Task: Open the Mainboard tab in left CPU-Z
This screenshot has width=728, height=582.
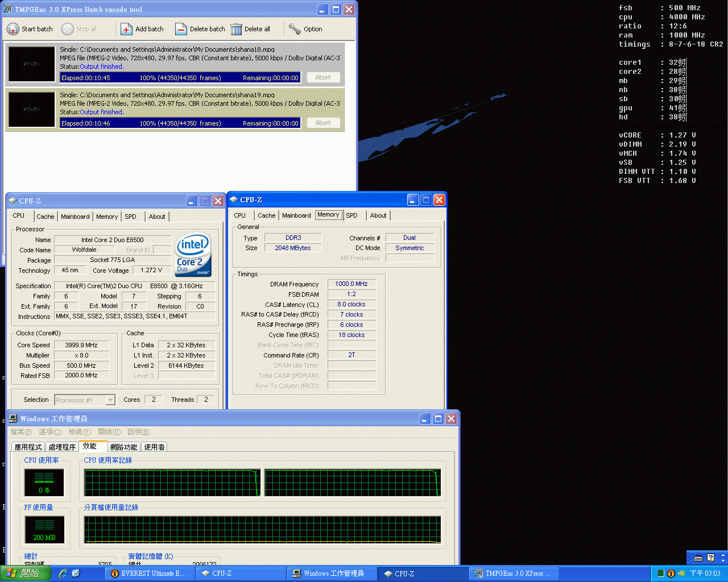Action: pyautogui.click(x=75, y=217)
